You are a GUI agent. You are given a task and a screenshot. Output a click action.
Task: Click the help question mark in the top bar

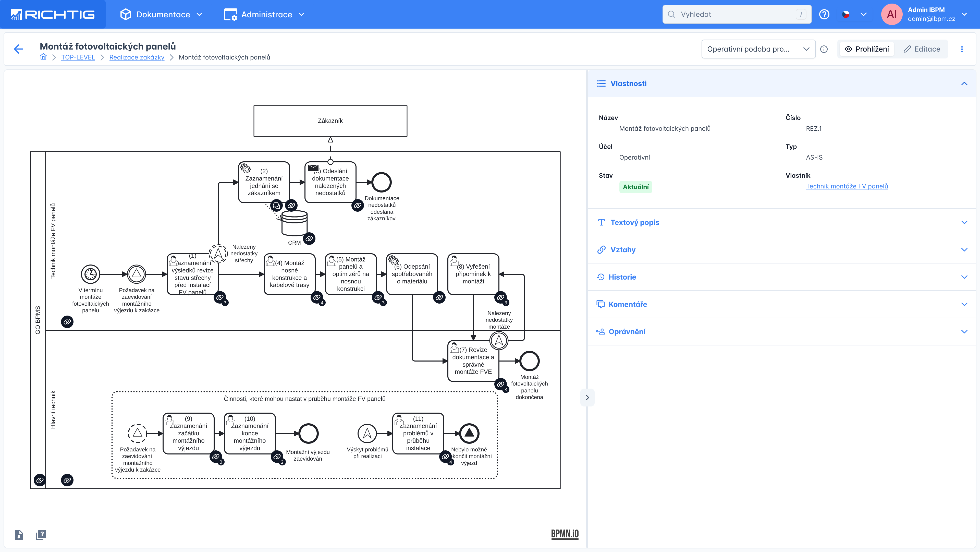point(824,14)
